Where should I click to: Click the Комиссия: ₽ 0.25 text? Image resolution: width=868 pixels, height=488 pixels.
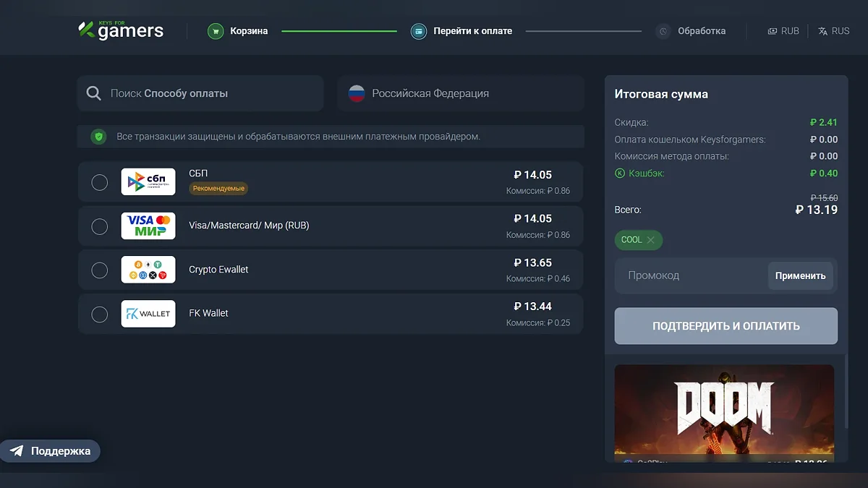pos(538,322)
